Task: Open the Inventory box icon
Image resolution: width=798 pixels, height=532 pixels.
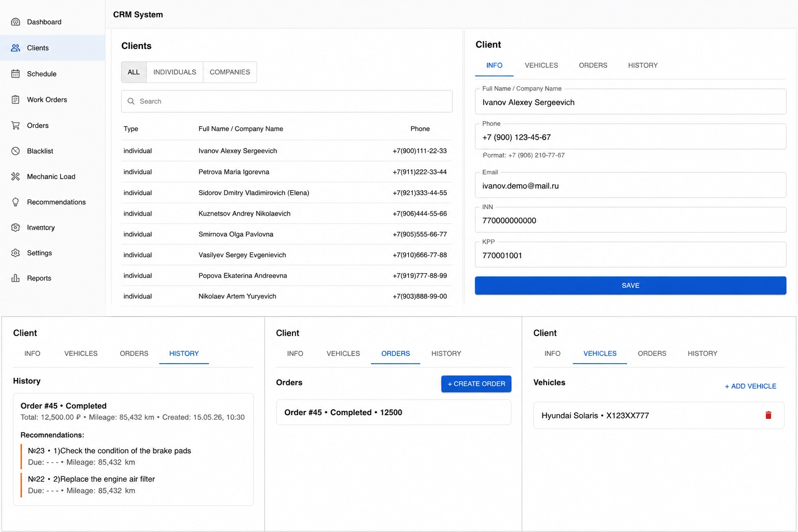Action: [16, 228]
